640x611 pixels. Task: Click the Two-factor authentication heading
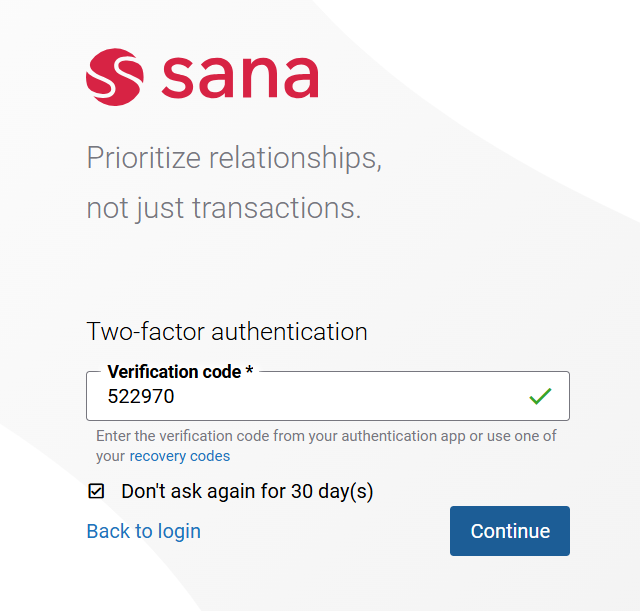pos(227,331)
